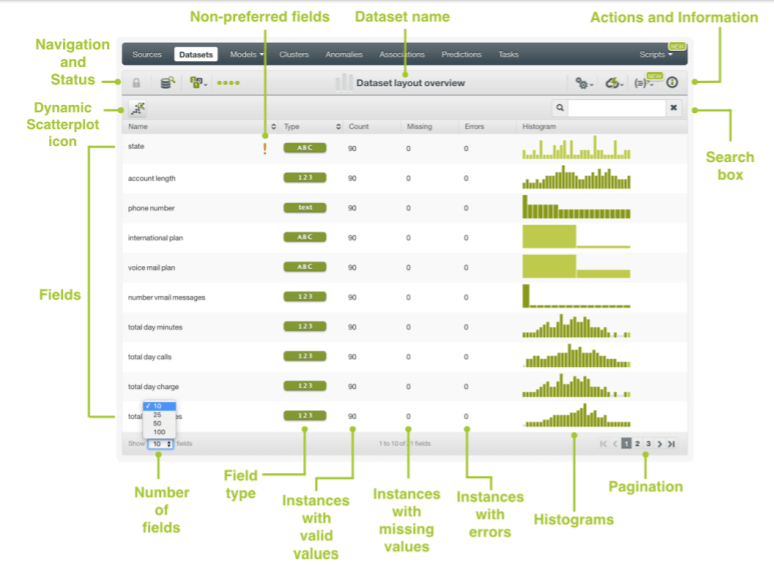774x565 pixels.
Task: Click the ABC type badge for state
Action: [305, 148]
